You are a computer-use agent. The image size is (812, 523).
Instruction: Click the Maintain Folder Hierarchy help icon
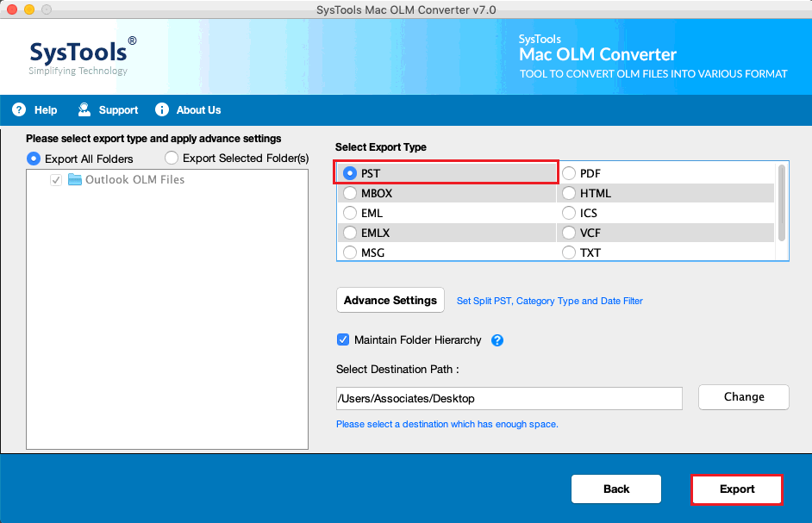(x=497, y=340)
